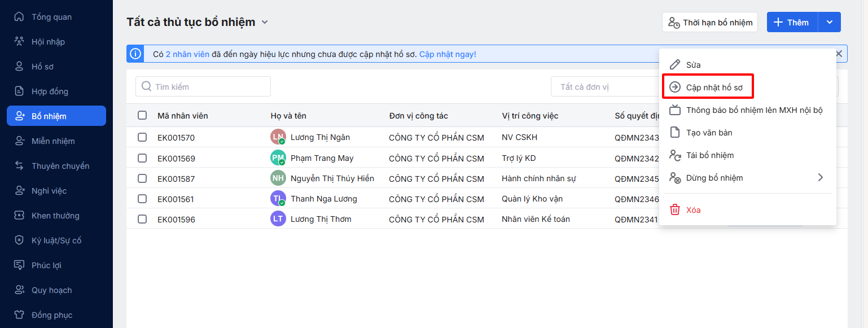Click the Khen thưởng sidebar icon
The width and height of the screenshot is (868, 328).
20,216
